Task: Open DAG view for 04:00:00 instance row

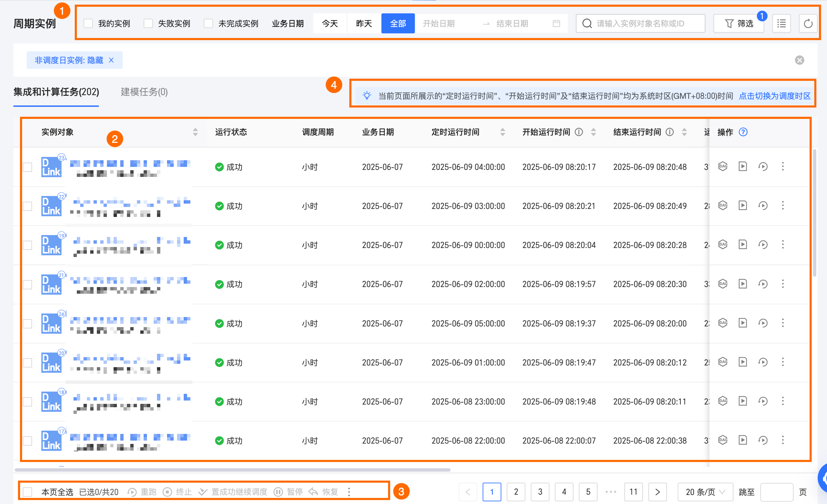Action: coord(722,166)
